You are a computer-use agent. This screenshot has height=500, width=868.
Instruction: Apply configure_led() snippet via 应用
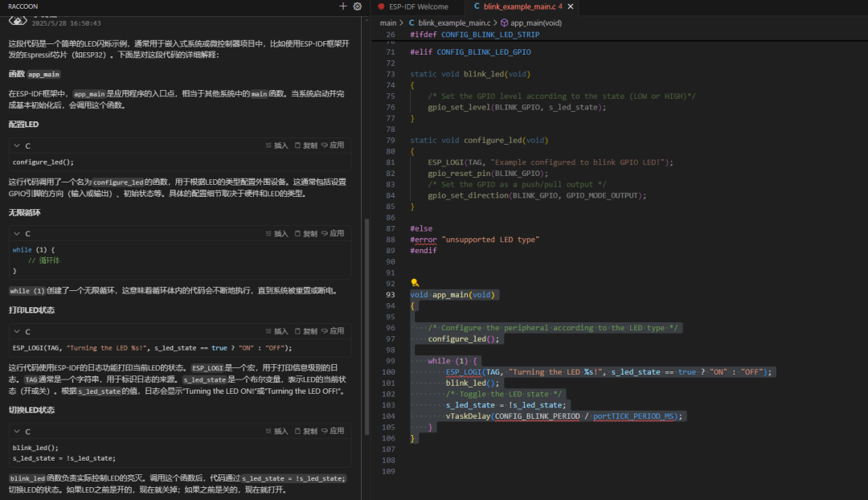(333, 145)
